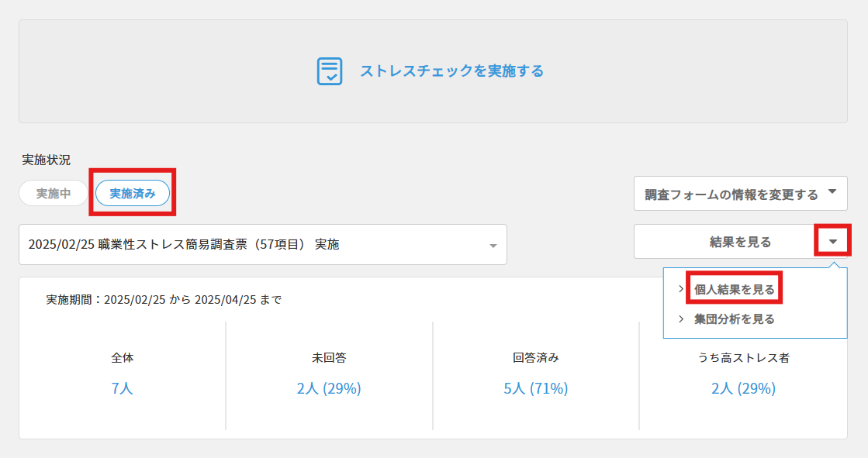Click the 2人 (29%) link under うち高ストレス者
Image resolution: width=868 pixels, height=458 pixels.
(x=743, y=388)
